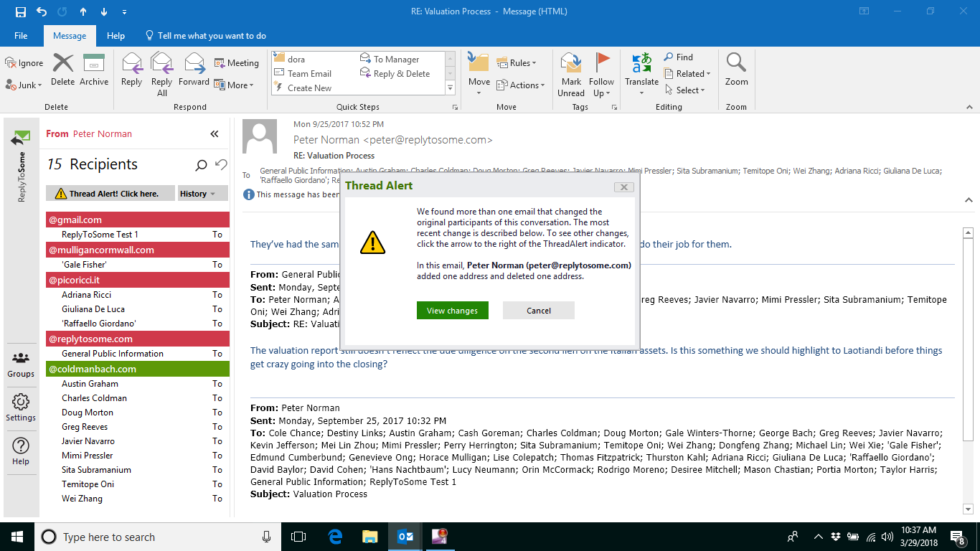Select recipient Adriana Ricci
980x551 pixels.
tap(86, 295)
